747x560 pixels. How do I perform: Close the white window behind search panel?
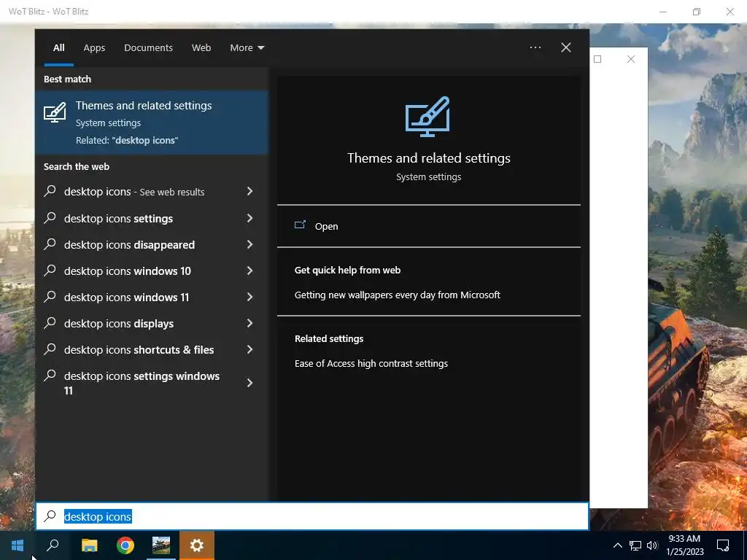point(631,59)
